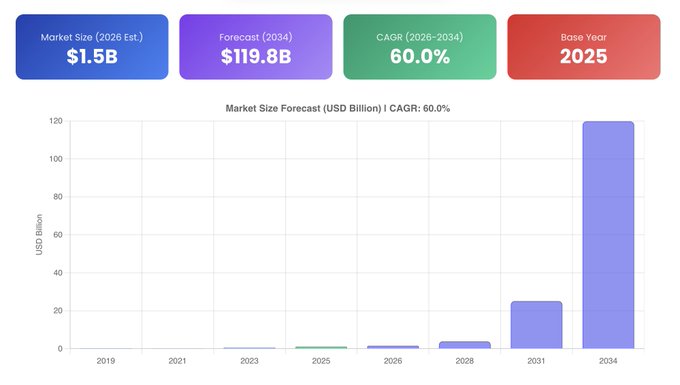Click the chart title 'Market Size Forecast (USD Billion)'
The height and width of the screenshot is (385, 680).
point(303,108)
